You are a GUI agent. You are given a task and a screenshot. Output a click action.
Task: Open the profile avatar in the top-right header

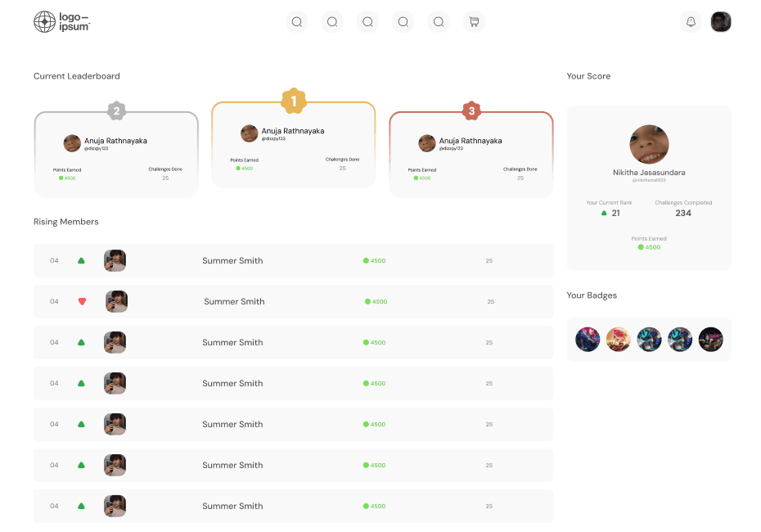click(x=721, y=22)
